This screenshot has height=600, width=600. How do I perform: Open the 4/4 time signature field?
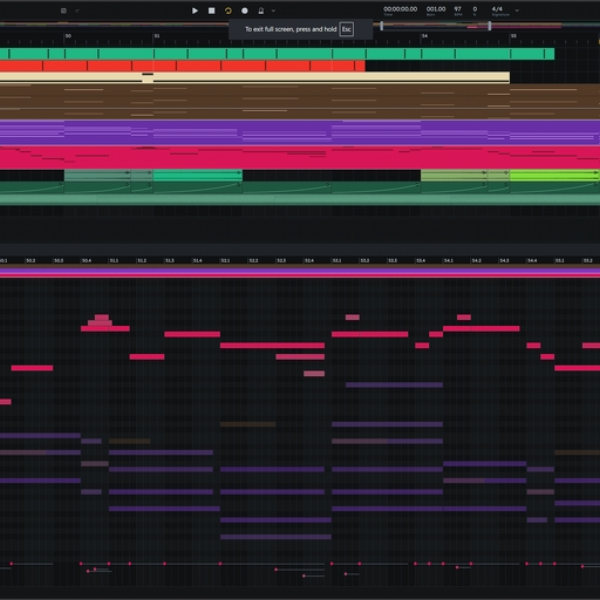click(497, 9)
